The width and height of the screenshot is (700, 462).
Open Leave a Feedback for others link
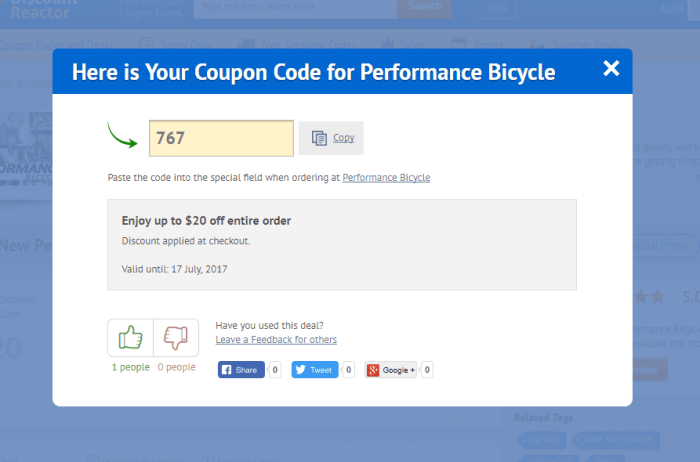click(276, 340)
